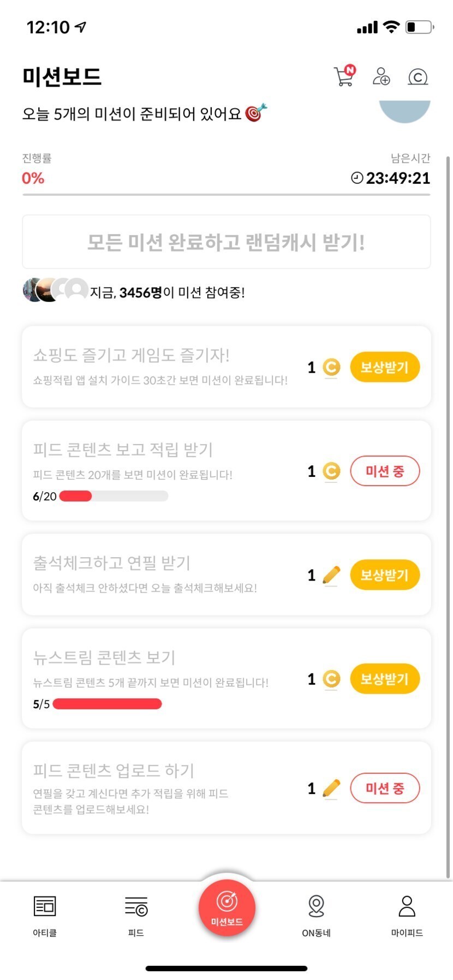The image size is (453, 980).
Task: Claim reward for newstream content mission
Action: (385, 679)
